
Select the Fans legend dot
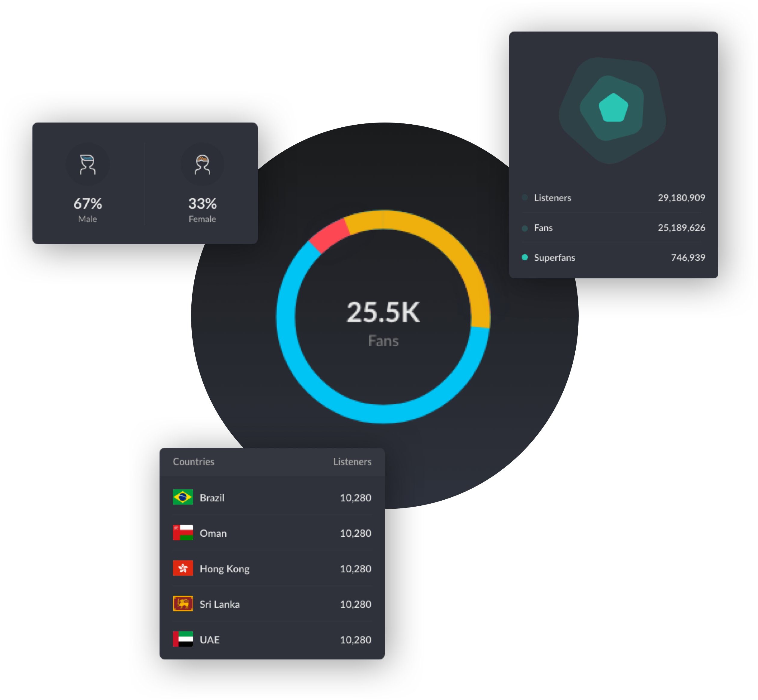[x=525, y=228]
